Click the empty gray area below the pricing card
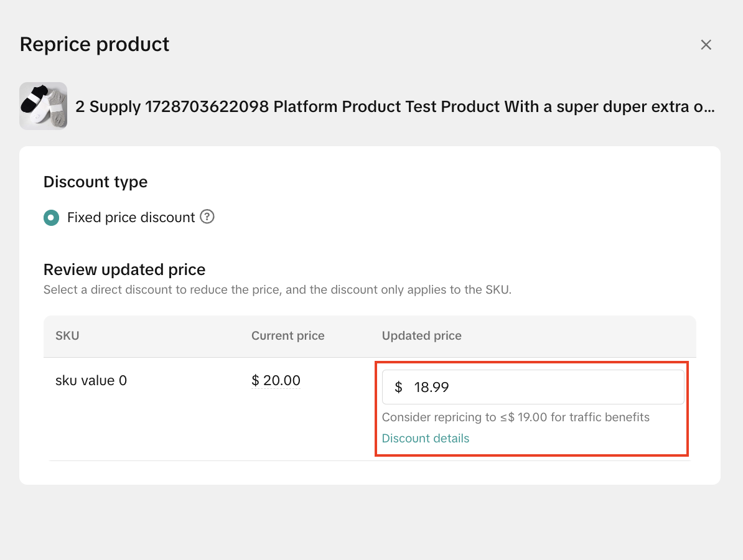Screen dimensions: 743x560 point(371,521)
